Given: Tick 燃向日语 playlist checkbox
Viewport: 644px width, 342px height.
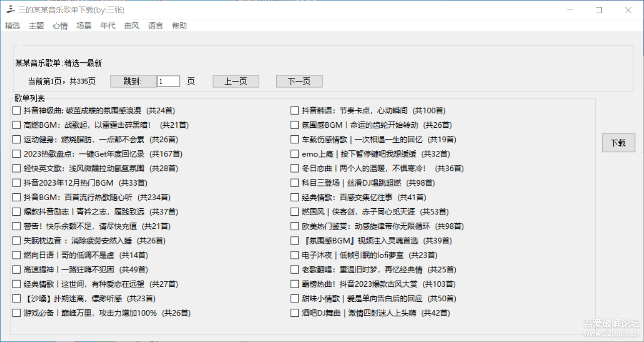Looking at the screenshot, I should pyautogui.click(x=17, y=255).
